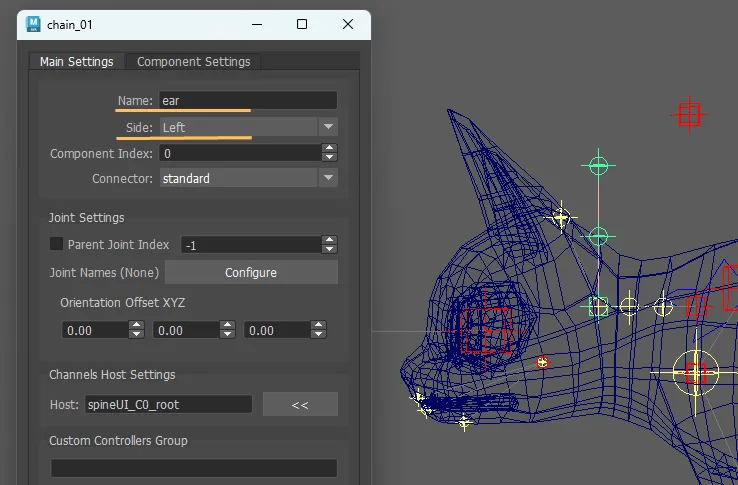738x485 pixels.
Task: Click the Maya icon in title bar
Action: click(33, 24)
